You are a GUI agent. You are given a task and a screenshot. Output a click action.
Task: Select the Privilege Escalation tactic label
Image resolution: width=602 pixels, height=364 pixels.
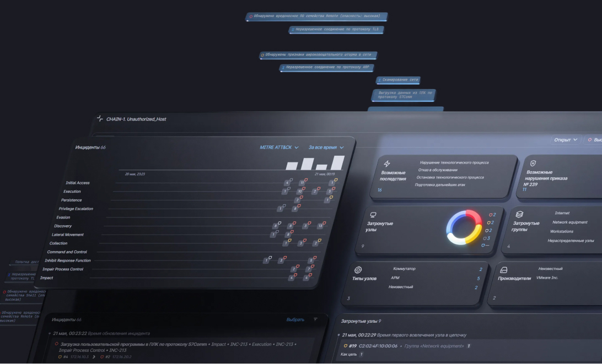pyautogui.click(x=76, y=209)
